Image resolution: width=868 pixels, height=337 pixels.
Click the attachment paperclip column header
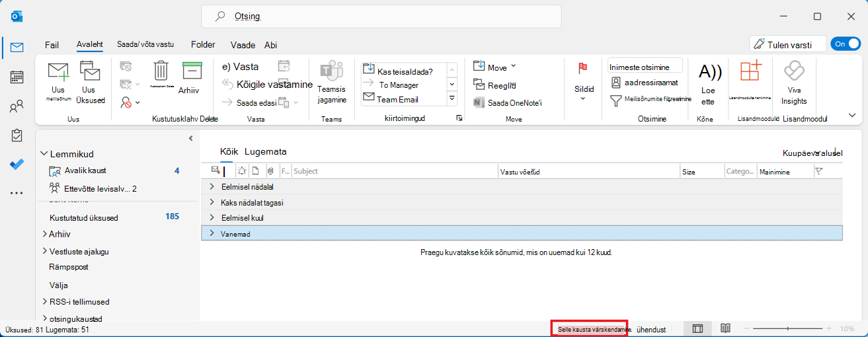coord(270,171)
